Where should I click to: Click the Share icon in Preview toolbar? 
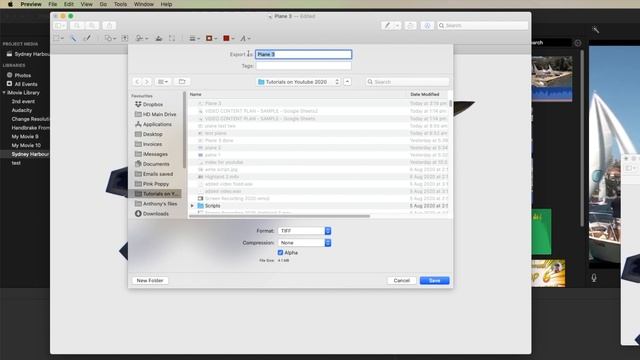(x=109, y=25)
